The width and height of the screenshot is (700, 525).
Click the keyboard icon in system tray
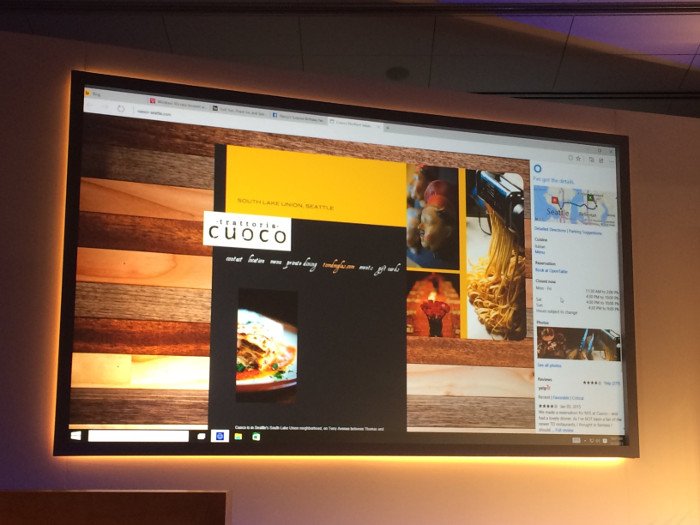pyautogui.click(x=576, y=440)
